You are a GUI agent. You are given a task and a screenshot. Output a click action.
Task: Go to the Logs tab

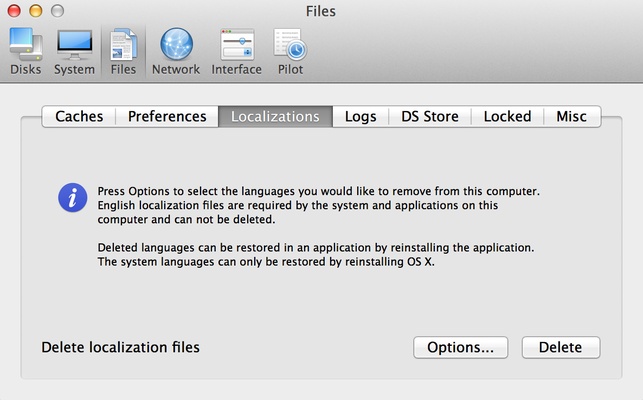tap(360, 116)
